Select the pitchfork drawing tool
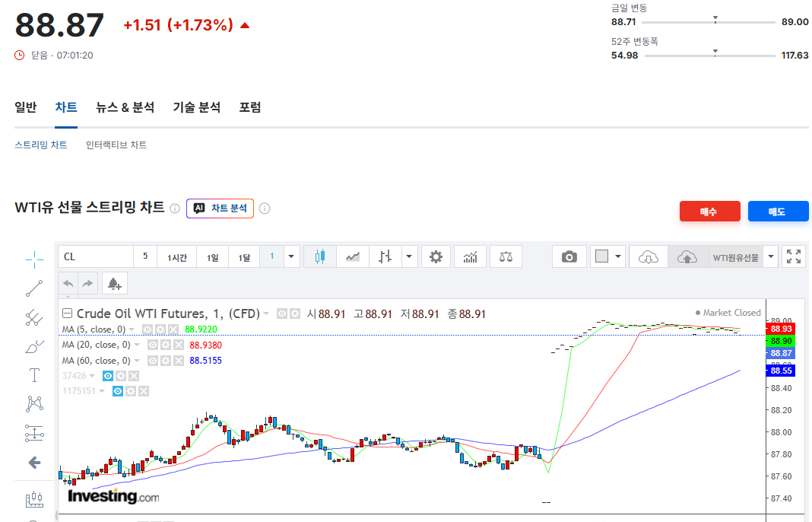The width and height of the screenshot is (812, 522). click(35, 317)
